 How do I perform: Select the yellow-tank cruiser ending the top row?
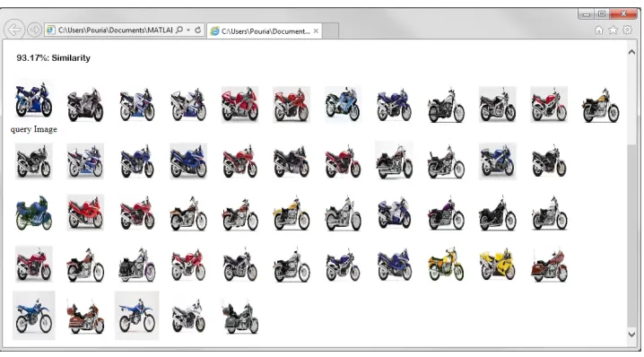pyautogui.click(x=600, y=105)
